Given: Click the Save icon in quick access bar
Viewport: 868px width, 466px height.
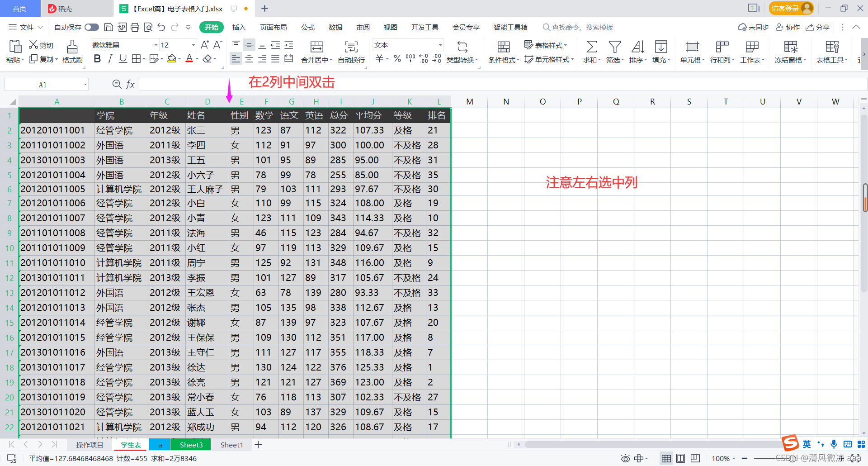Looking at the screenshot, I should pyautogui.click(x=108, y=27).
